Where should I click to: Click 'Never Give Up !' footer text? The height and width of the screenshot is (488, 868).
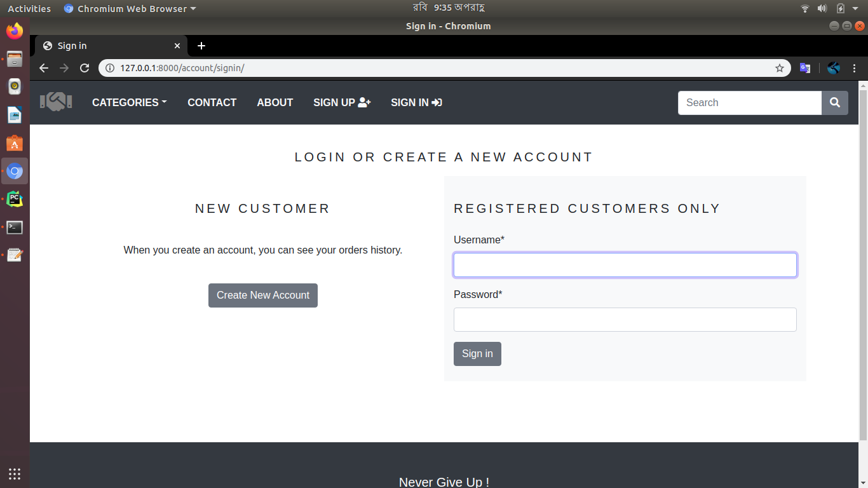pos(444,482)
